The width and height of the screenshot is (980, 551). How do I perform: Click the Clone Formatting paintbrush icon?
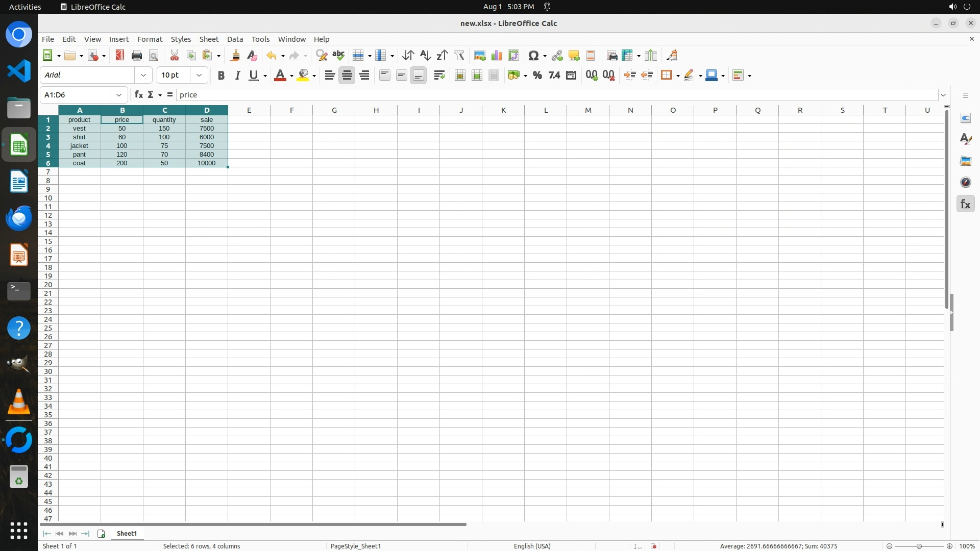pos(235,56)
